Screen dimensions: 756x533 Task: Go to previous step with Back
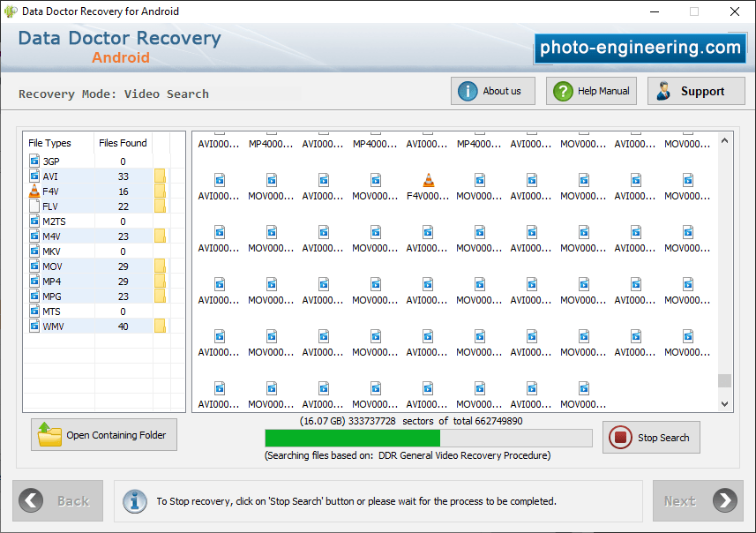(58, 500)
